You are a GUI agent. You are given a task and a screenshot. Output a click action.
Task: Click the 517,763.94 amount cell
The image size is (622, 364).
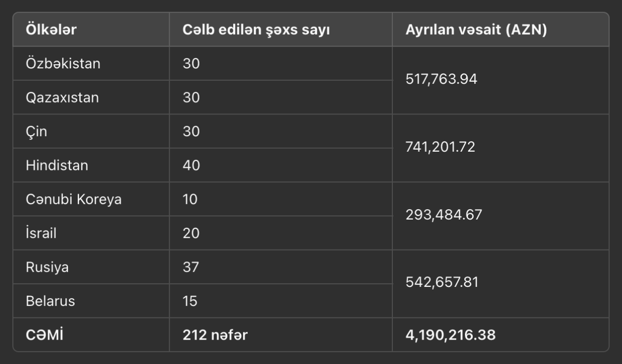click(442, 80)
